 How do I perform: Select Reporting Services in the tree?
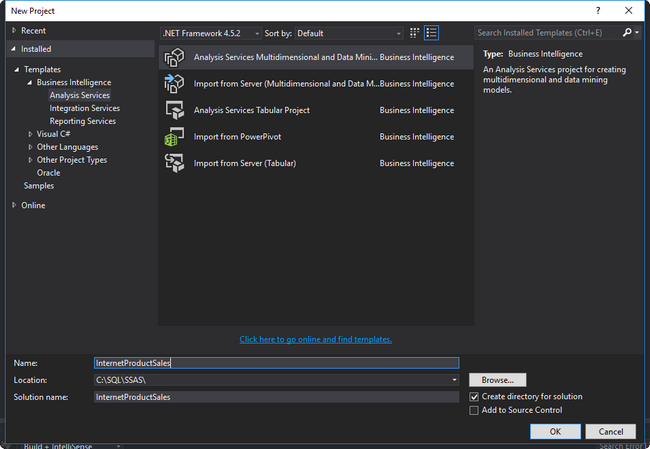(82, 121)
